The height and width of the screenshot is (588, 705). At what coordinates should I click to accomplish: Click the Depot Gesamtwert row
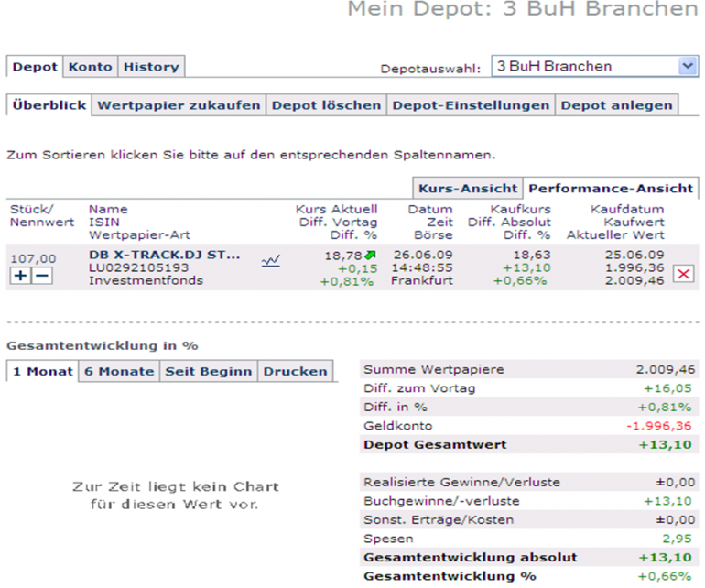(x=529, y=444)
